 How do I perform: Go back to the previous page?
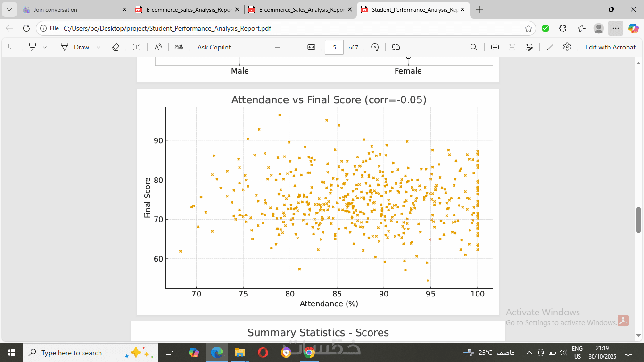[x=9, y=28]
